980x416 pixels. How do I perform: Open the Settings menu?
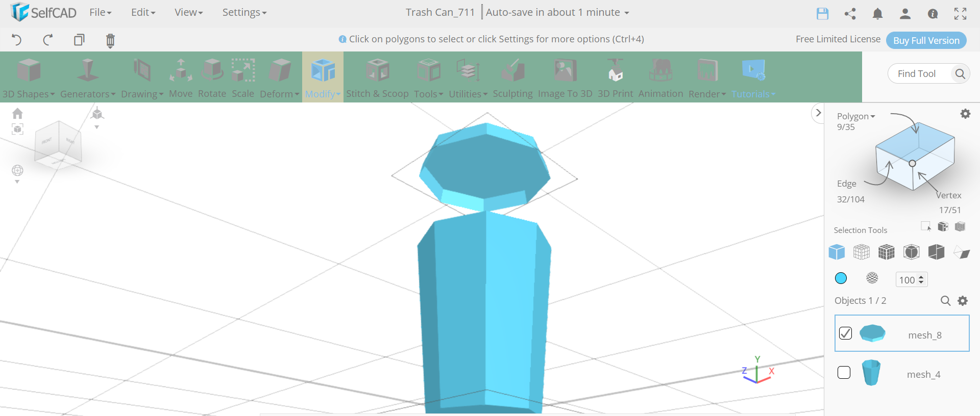tap(244, 12)
